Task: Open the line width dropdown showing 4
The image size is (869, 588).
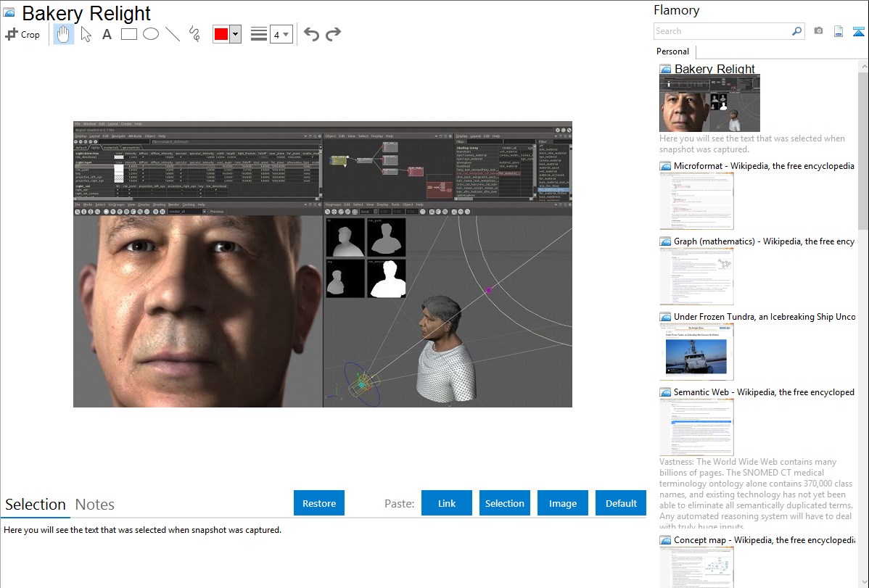Action: coord(281,34)
